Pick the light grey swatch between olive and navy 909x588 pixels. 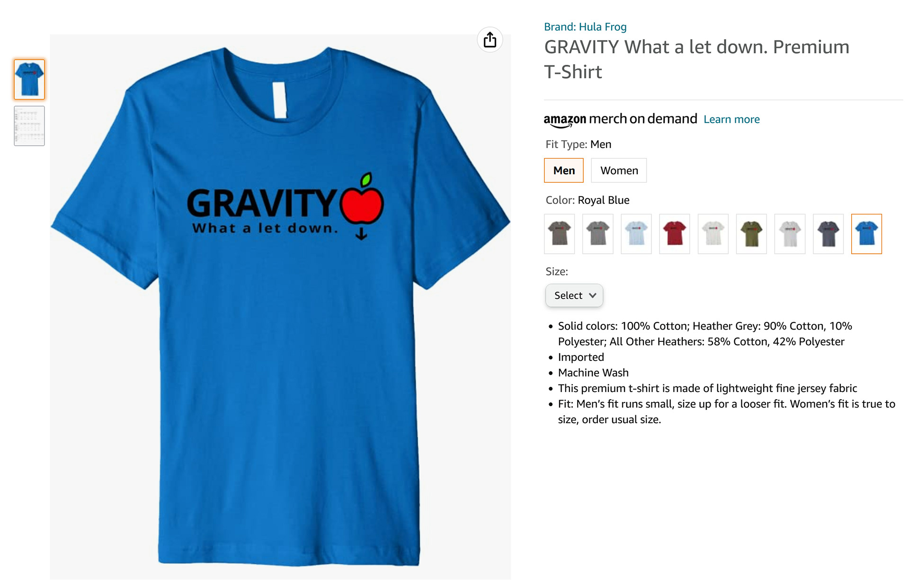click(x=790, y=234)
